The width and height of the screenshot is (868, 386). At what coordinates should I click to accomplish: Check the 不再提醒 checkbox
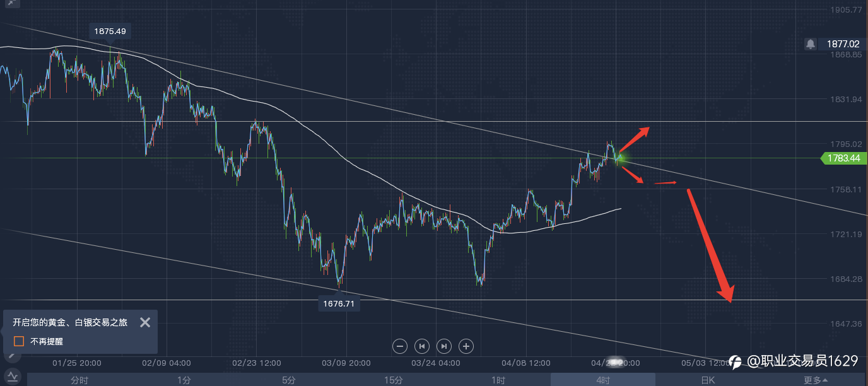tap(19, 341)
